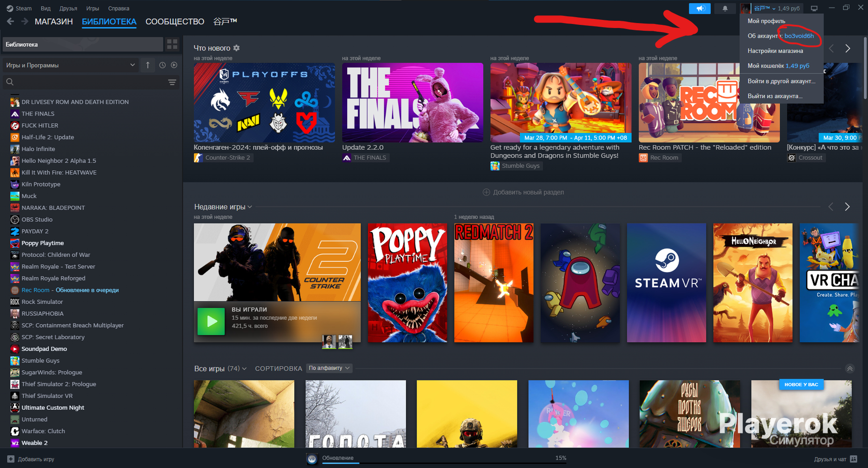Viewport: 868px width, 468px height.
Task: Open the blue megaphone announcements button
Action: tap(700, 8)
